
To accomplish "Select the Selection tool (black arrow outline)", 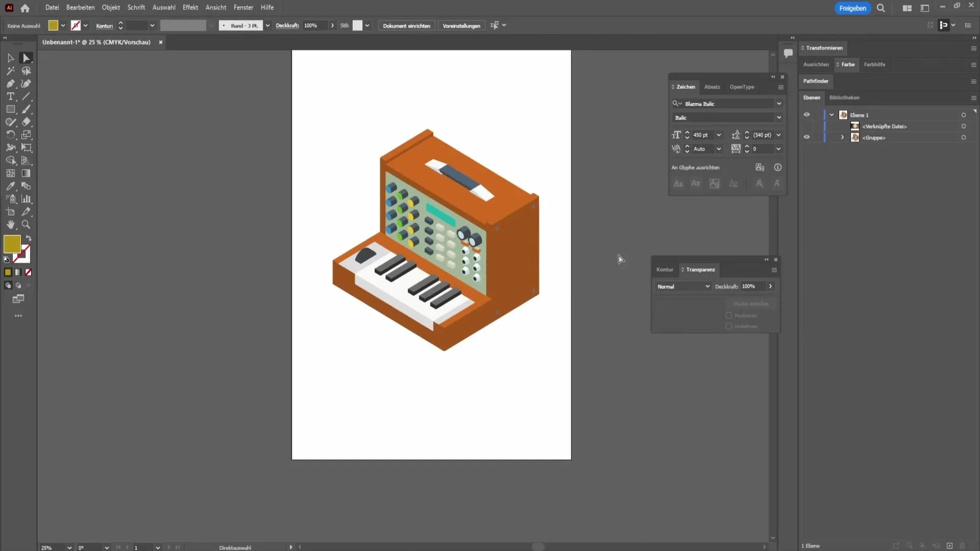I will [x=10, y=58].
